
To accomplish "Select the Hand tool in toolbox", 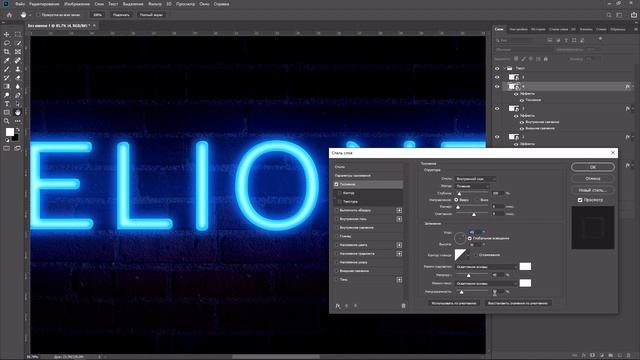I will pos(18,112).
